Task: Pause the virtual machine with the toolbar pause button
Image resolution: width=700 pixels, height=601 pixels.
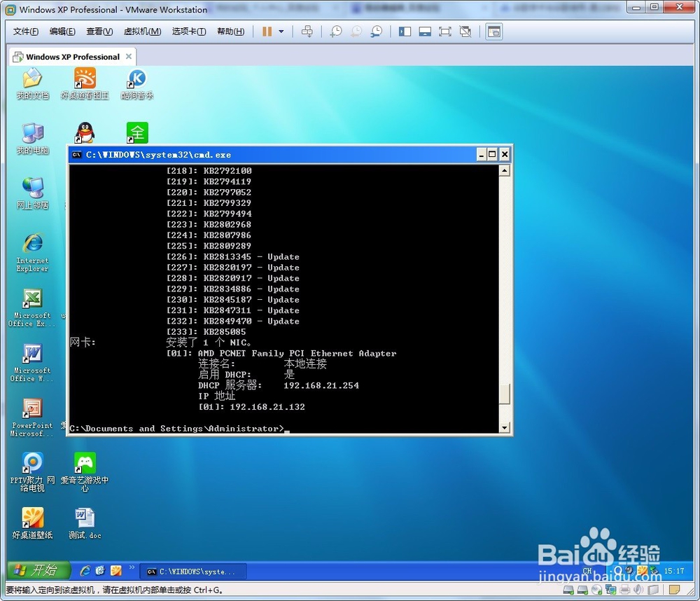Action: click(x=267, y=32)
